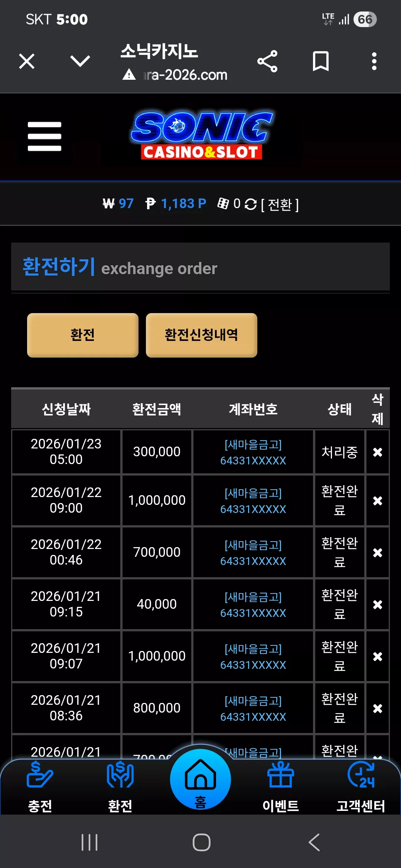Open the hamburger menu
The width and height of the screenshot is (401, 868).
click(44, 136)
